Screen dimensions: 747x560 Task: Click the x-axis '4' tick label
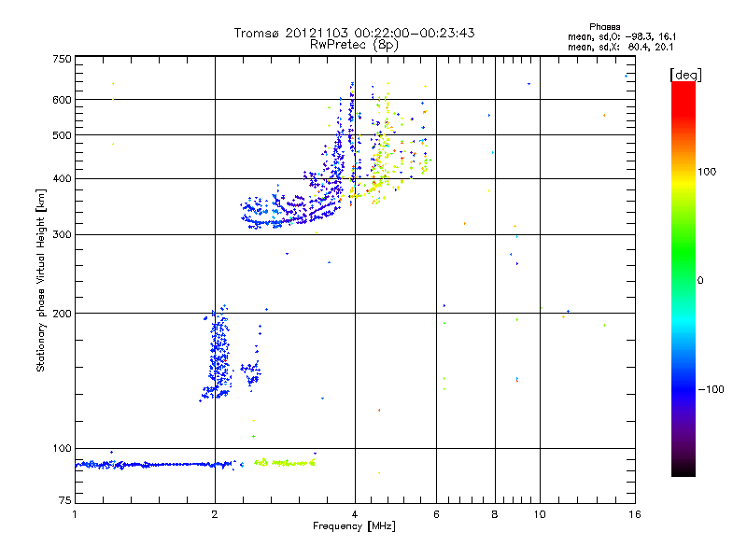[x=355, y=514]
